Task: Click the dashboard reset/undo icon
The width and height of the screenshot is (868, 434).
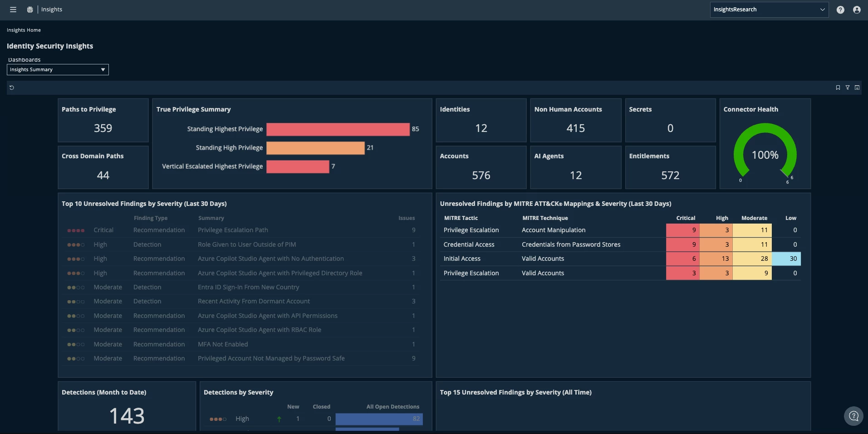Action: [x=12, y=88]
